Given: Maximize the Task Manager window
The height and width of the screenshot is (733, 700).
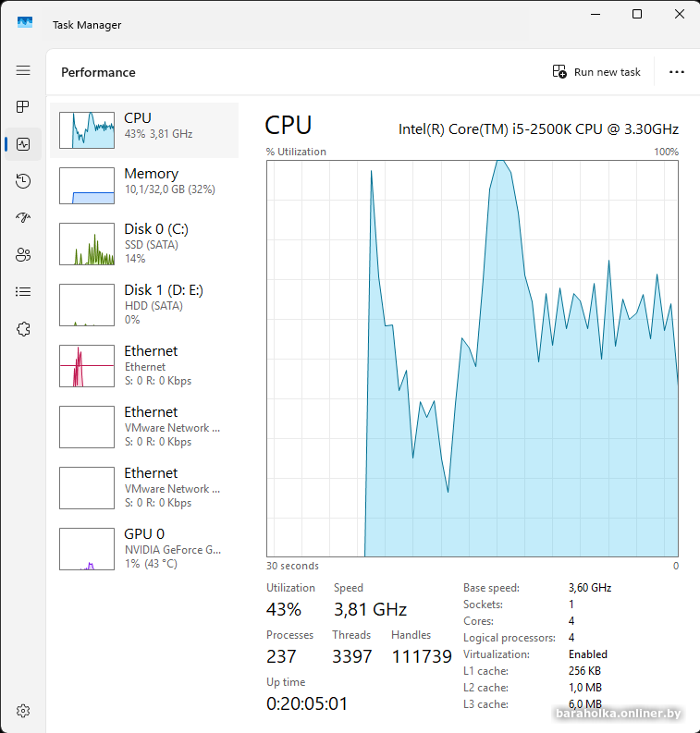Looking at the screenshot, I should [637, 14].
